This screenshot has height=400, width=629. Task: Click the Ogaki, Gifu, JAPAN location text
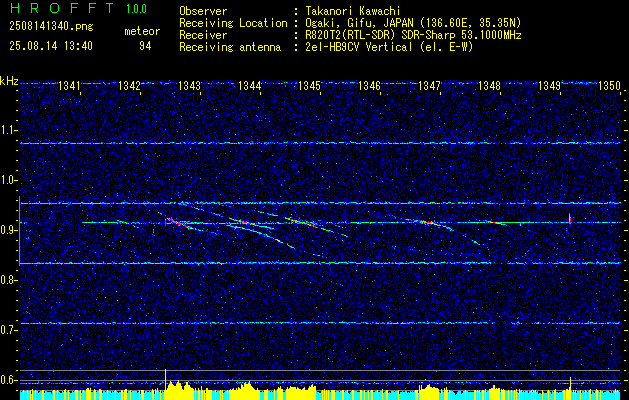coord(413,23)
